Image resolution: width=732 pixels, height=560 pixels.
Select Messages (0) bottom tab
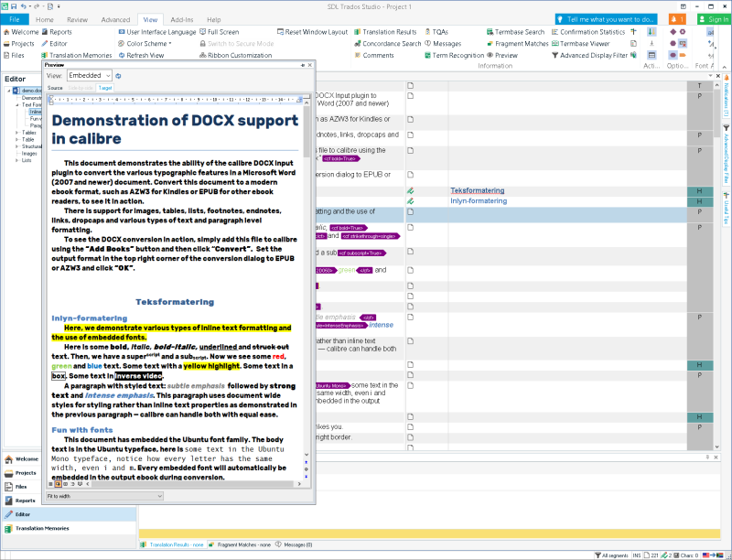point(294,544)
